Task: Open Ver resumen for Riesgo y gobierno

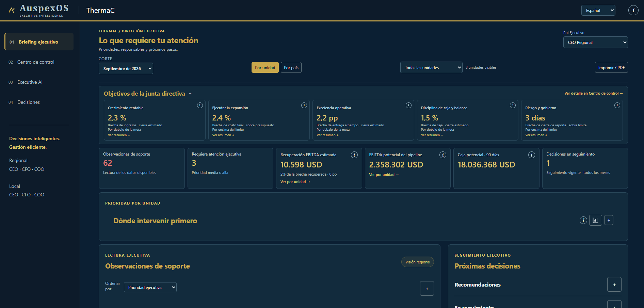Action: click(x=536, y=135)
